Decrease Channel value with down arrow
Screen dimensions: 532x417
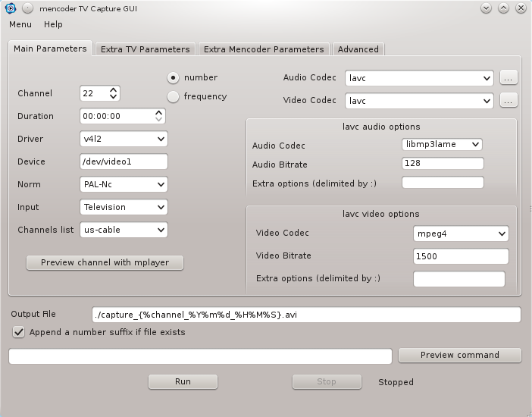(x=114, y=97)
